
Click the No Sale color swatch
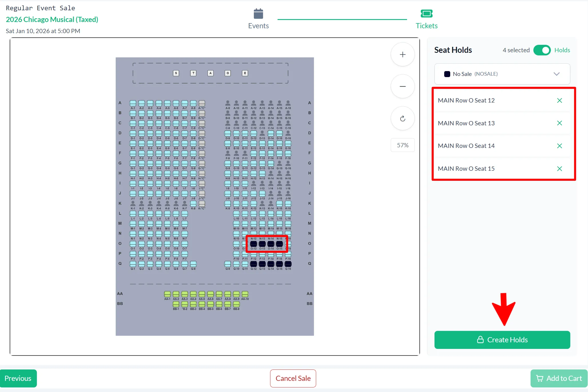[447, 74]
